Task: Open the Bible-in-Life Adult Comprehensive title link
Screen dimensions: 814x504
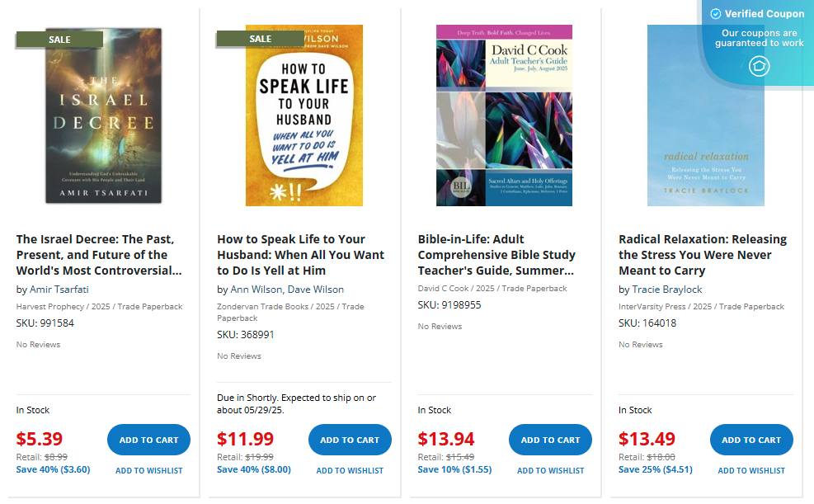Action: 496,255
